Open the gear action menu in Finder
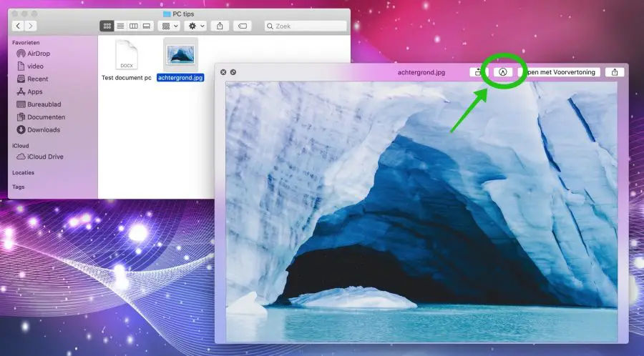The height and width of the screenshot is (356, 644). [x=195, y=26]
